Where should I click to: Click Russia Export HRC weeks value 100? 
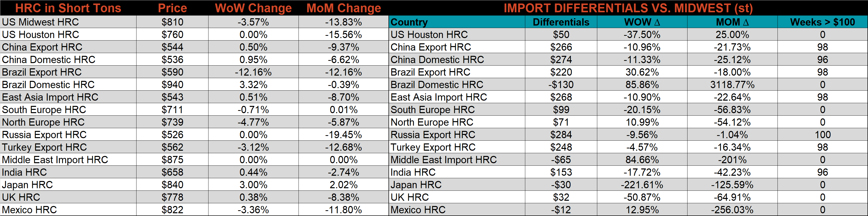(822, 135)
